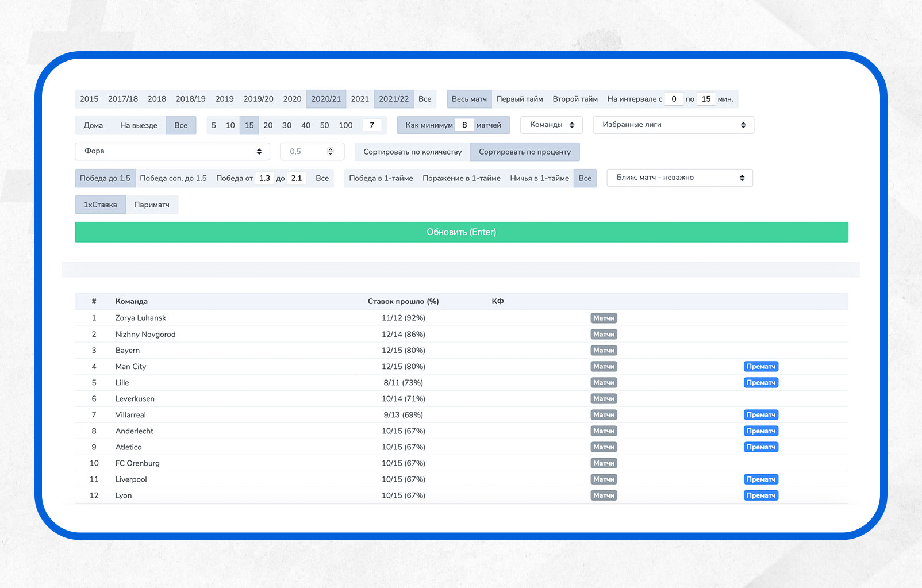Select the Дома venue option
This screenshot has width=922, height=588.
tap(93, 125)
